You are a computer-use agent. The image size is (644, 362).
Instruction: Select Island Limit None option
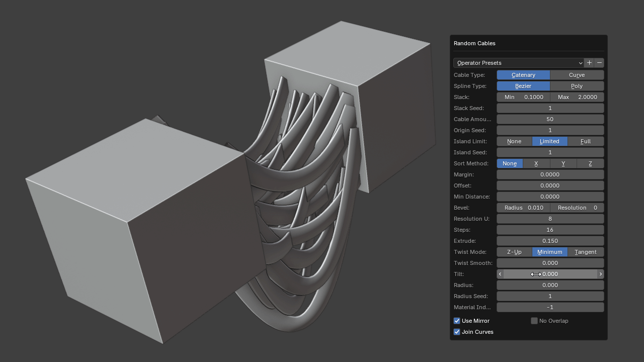point(514,141)
